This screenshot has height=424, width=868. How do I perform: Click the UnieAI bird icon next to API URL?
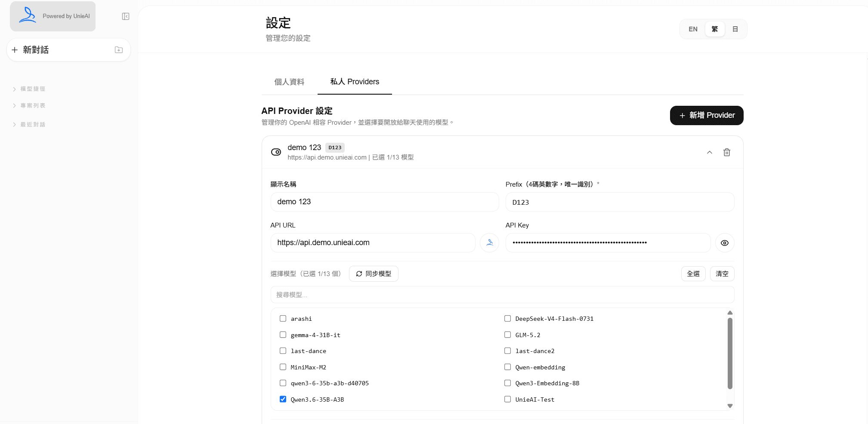coord(489,243)
